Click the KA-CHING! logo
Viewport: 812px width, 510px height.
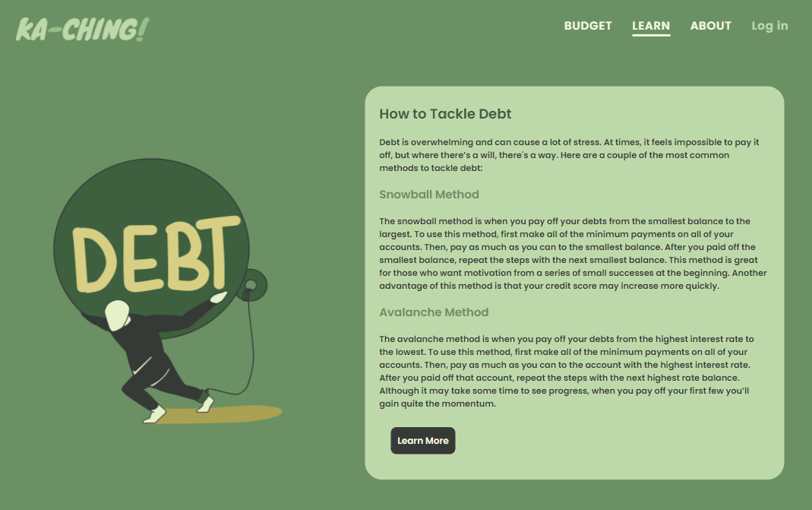click(x=82, y=29)
